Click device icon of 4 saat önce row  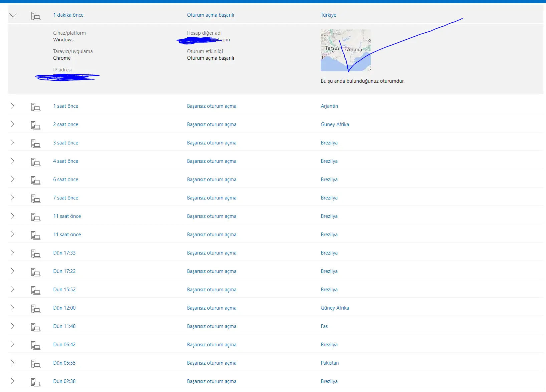(35, 162)
